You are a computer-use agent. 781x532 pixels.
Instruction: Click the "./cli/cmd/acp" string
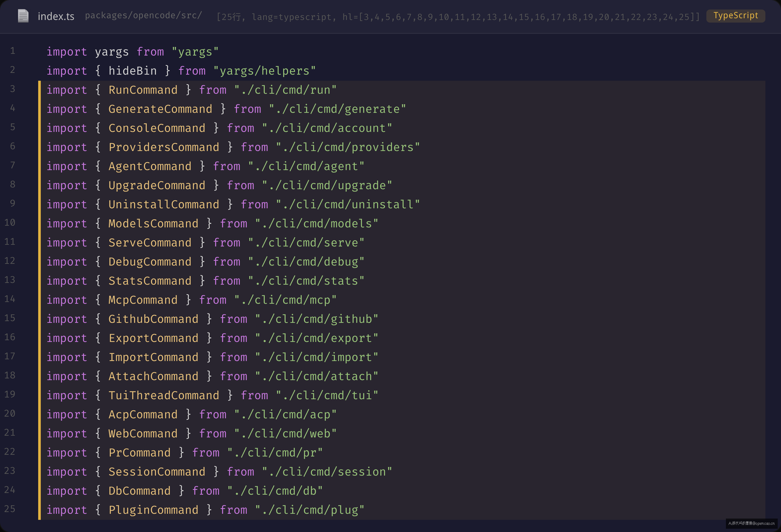point(285,415)
